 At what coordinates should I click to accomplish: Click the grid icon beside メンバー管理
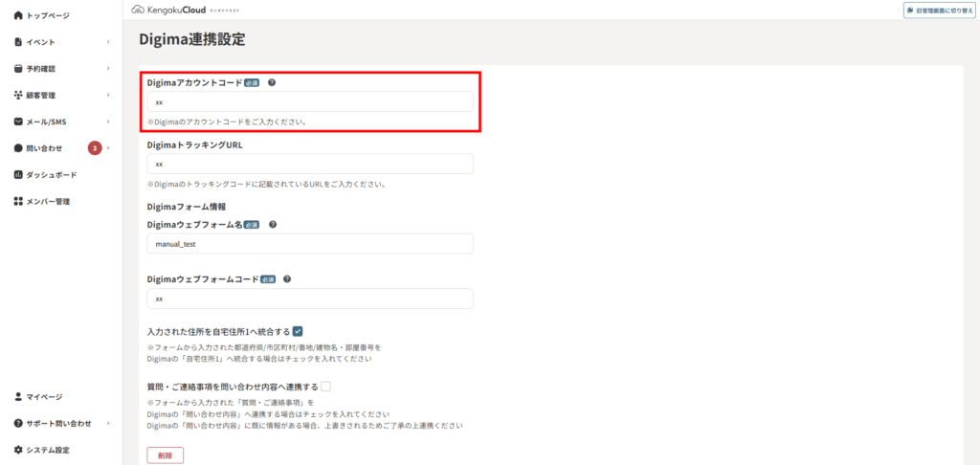click(x=18, y=201)
